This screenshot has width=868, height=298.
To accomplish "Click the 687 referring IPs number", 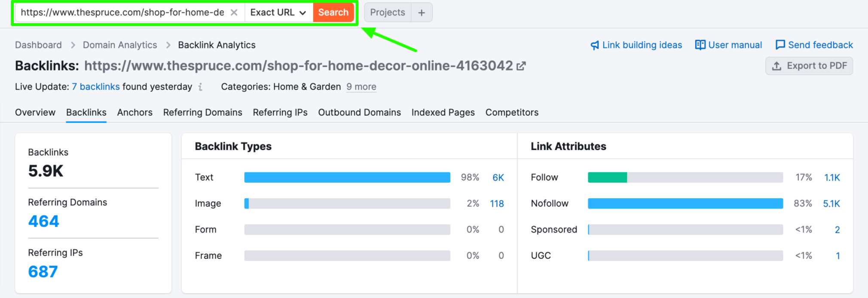I will 43,272.
